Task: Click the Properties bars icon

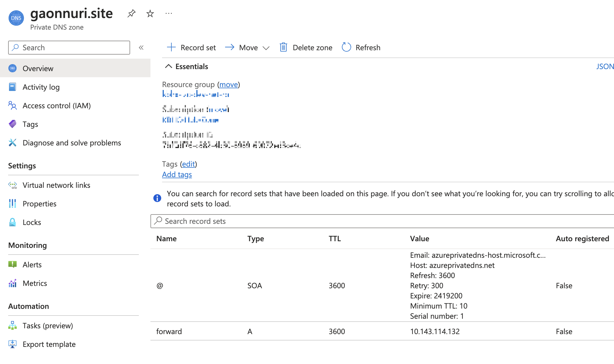Action: (x=12, y=203)
